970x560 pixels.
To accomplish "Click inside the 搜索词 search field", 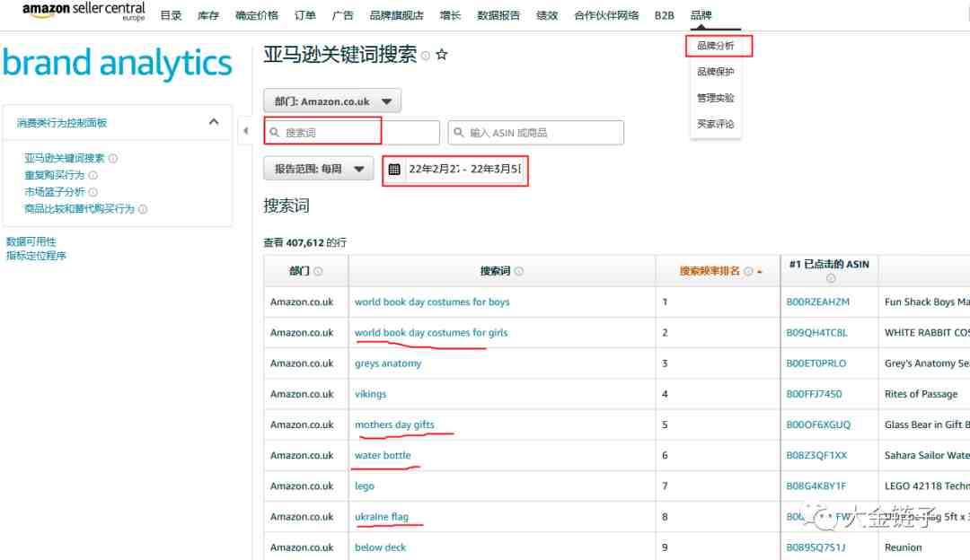I will [x=352, y=132].
